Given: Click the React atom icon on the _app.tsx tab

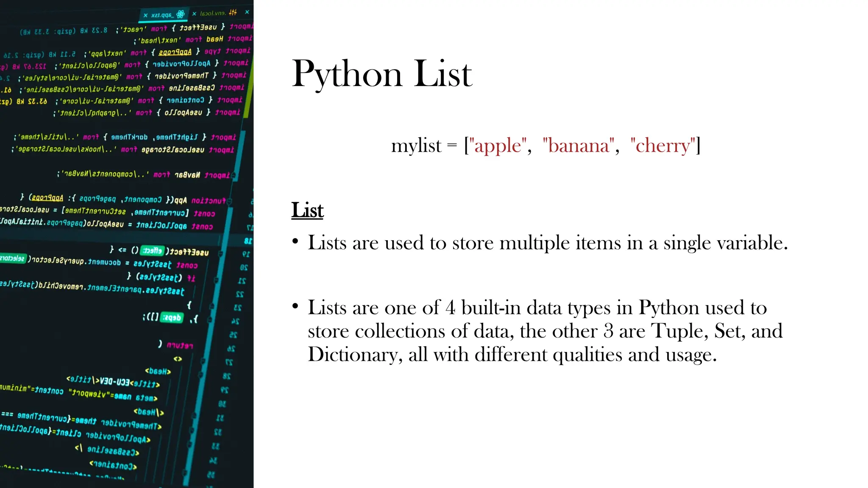Looking at the screenshot, I should click(181, 14).
